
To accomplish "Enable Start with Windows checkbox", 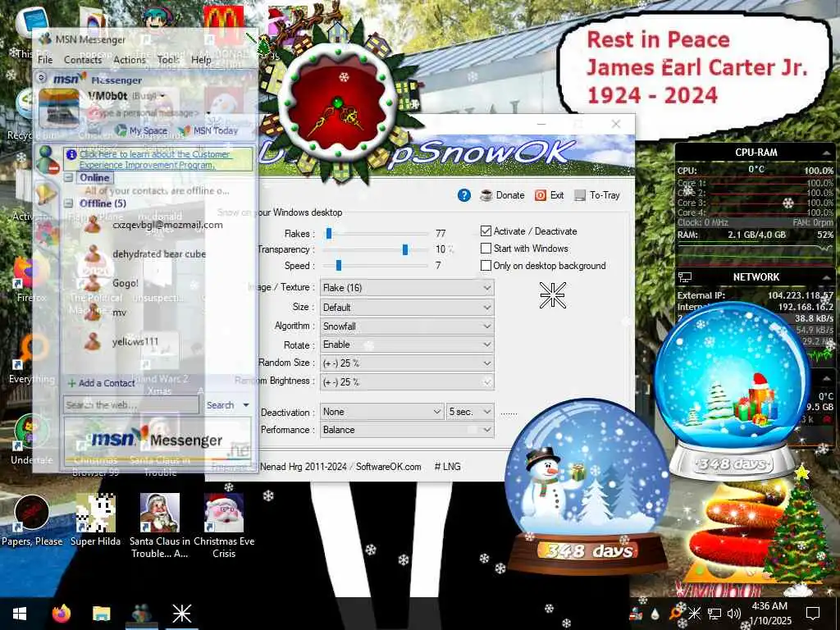I will click(486, 248).
